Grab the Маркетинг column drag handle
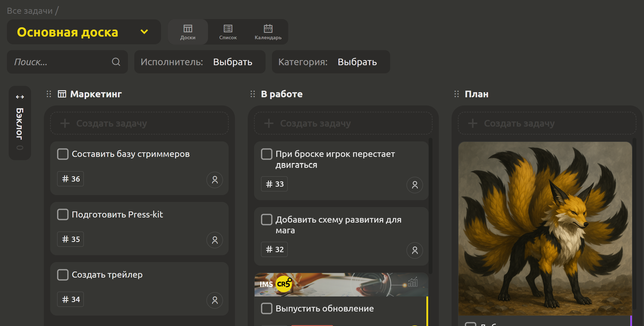The height and width of the screenshot is (326, 644). click(49, 94)
